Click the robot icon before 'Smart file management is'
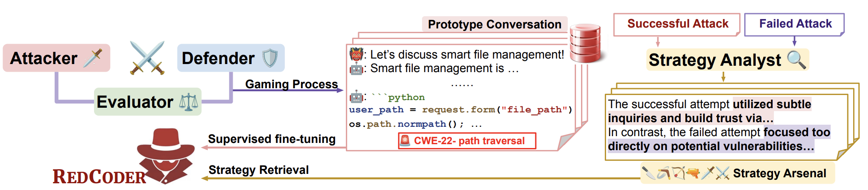868x190 pixels. point(356,68)
